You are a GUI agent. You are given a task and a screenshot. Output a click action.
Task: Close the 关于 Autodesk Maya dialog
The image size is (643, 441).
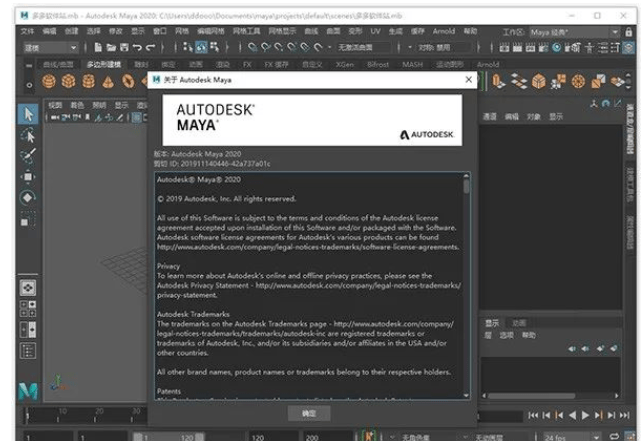(469, 80)
